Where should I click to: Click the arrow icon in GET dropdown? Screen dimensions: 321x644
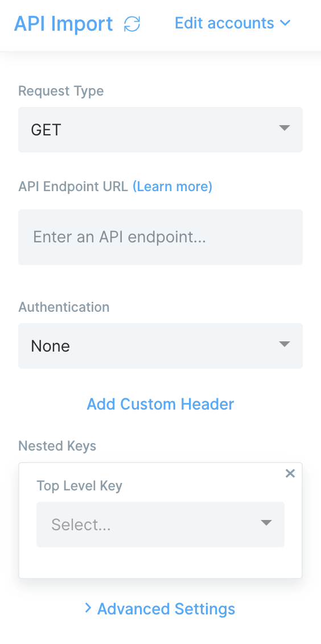[285, 128]
